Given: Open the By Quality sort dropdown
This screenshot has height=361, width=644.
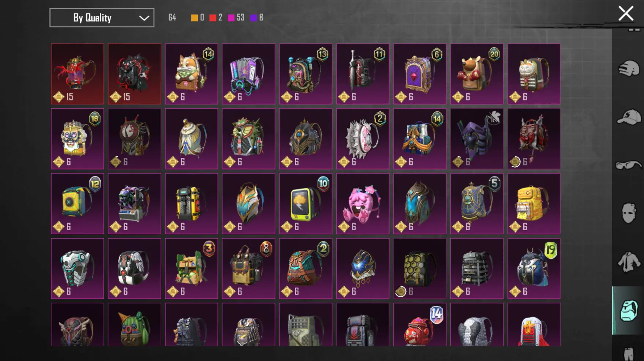Looking at the screenshot, I should tap(102, 18).
